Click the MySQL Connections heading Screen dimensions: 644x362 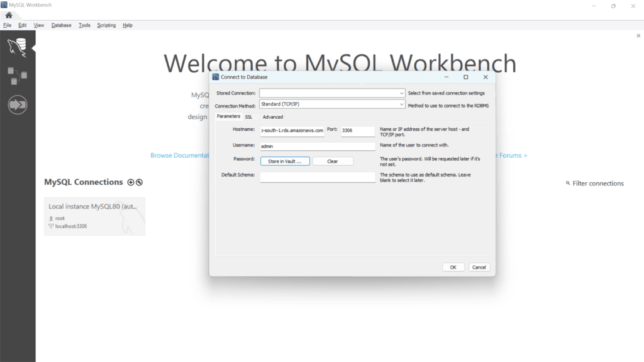click(x=84, y=182)
